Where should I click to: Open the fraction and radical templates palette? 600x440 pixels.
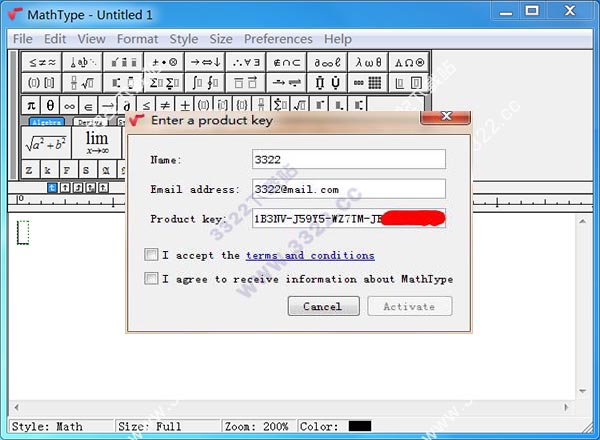point(83,83)
